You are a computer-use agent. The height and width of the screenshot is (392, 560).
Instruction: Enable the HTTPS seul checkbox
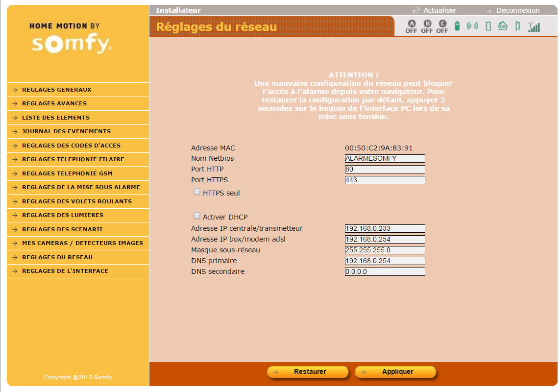pos(197,192)
